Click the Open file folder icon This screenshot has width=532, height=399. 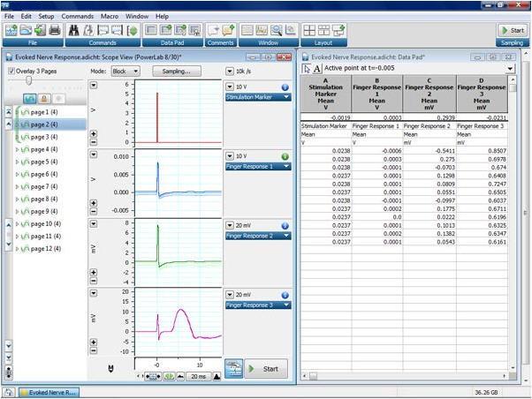tap(26, 31)
